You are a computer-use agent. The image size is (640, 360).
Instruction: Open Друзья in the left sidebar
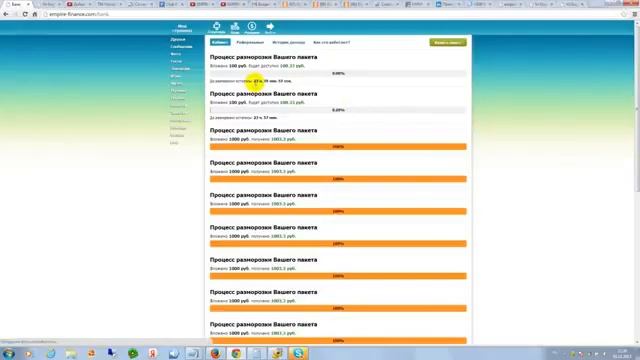[x=178, y=40]
